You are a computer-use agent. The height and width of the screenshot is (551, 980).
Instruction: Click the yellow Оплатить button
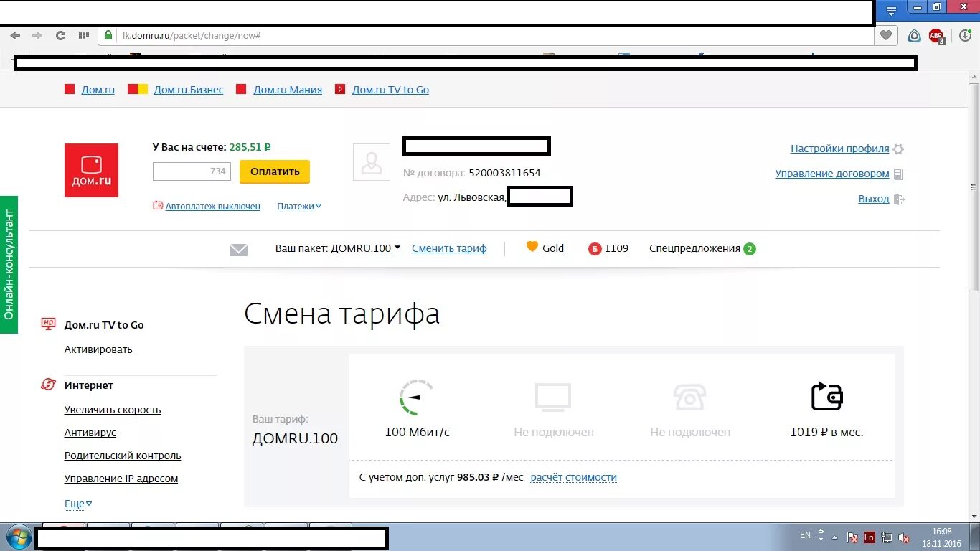tap(275, 171)
